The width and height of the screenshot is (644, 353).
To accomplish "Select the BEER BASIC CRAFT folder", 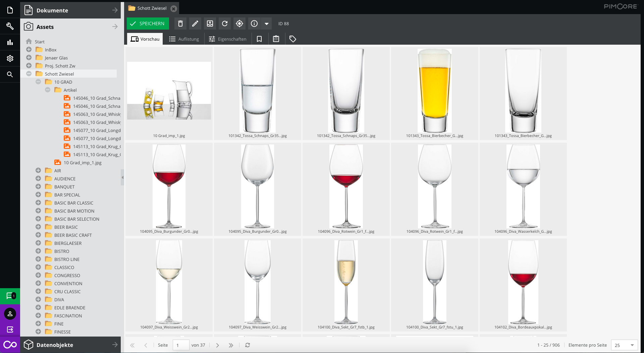I will [73, 235].
